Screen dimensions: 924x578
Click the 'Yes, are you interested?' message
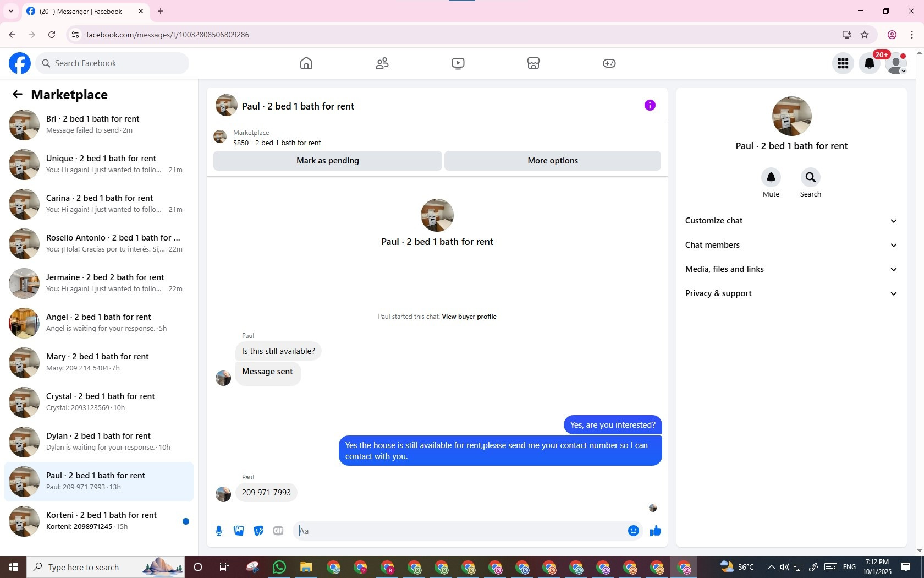[x=613, y=425]
